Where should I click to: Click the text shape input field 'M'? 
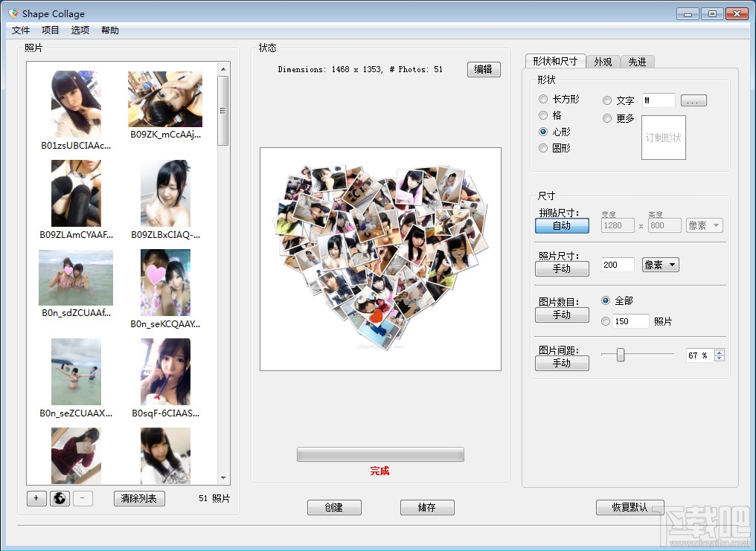[x=658, y=100]
